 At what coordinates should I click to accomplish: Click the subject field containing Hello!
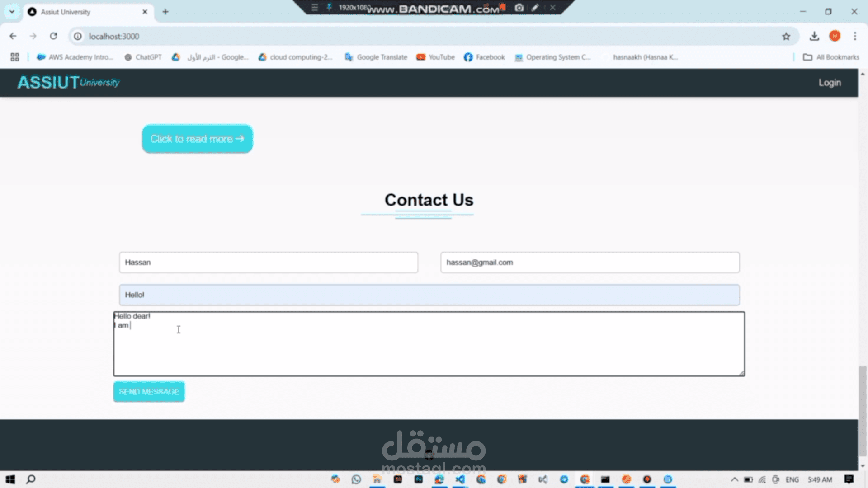tap(429, 295)
